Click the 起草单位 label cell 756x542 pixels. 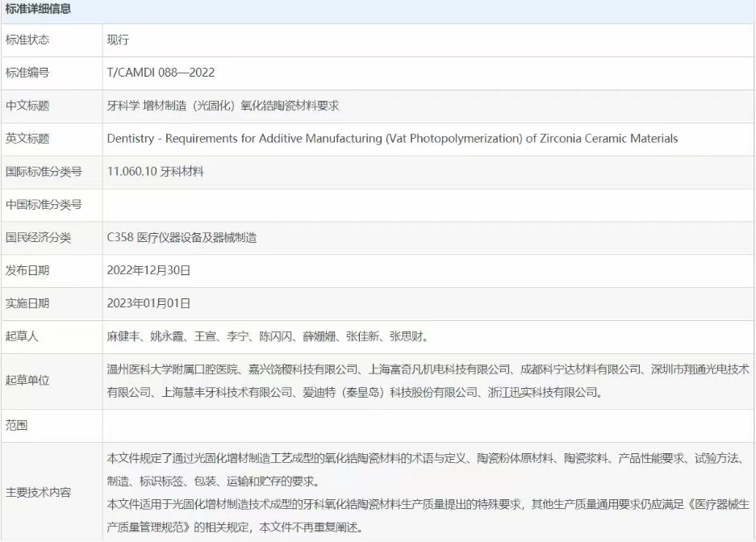click(27, 381)
